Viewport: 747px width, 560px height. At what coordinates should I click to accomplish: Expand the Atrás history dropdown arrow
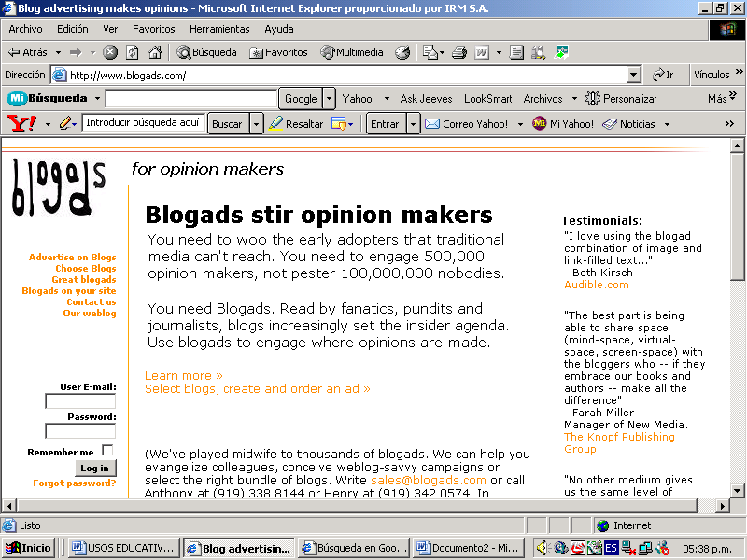pyautogui.click(x=58, y=52)
